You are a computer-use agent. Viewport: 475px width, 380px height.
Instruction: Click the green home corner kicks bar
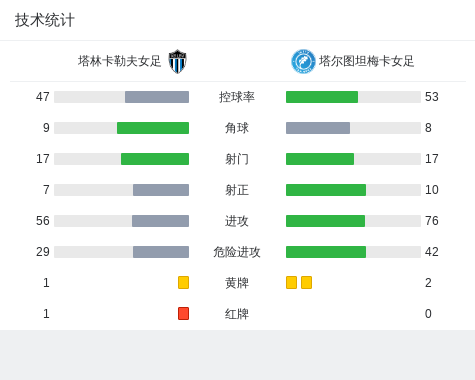pyautogui.click(x=153, y=128)
